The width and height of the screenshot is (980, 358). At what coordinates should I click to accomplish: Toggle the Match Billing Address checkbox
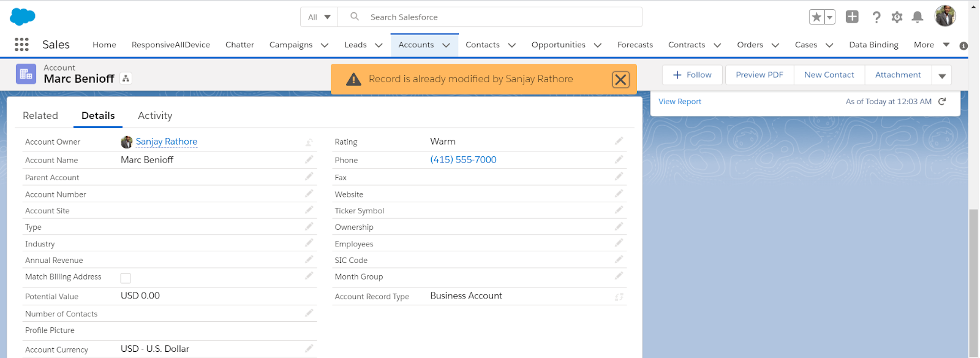coord(126,278)
